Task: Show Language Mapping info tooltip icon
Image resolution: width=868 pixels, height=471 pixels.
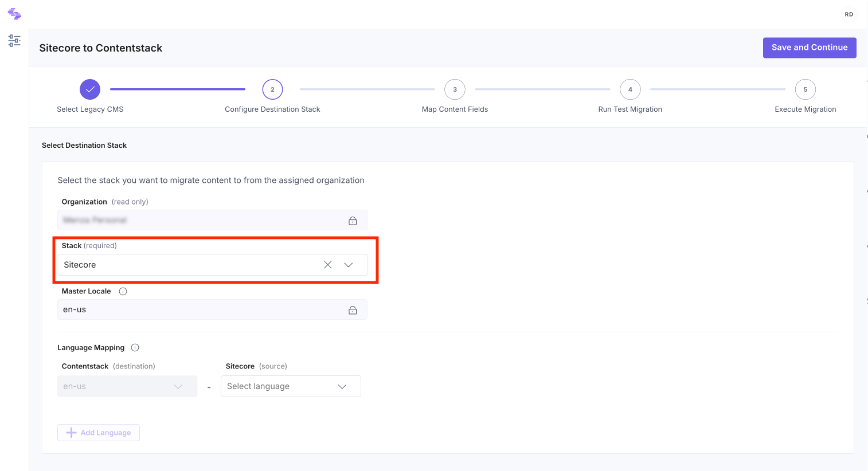Action: coord(135,347)
